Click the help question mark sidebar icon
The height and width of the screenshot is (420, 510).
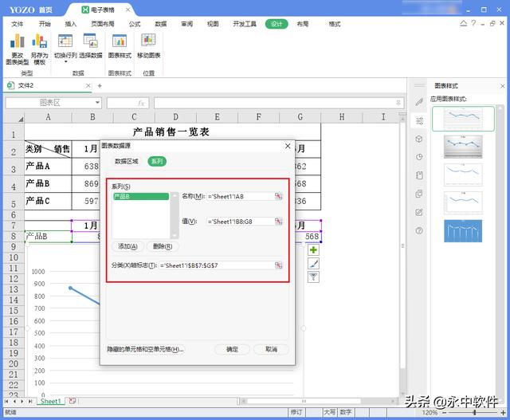419,230
